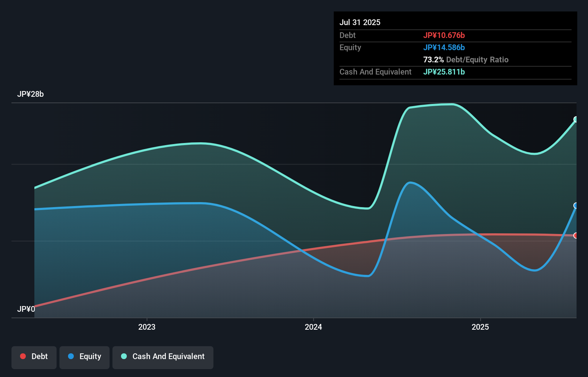Click the blue Equity value in the tooltip

pyautogui.click(x=444, y=47)
